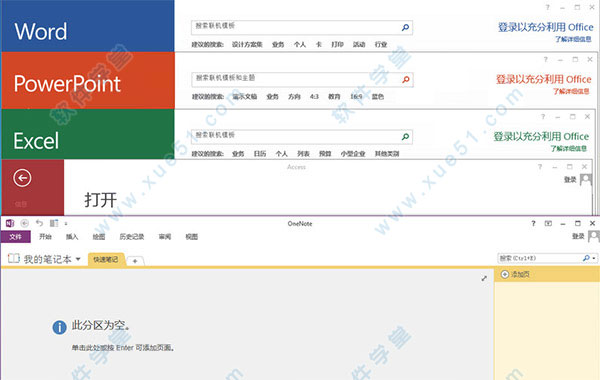600x380 pixels.
Task: Click Word suggested search 打印
Action: (x=338, y=44)
